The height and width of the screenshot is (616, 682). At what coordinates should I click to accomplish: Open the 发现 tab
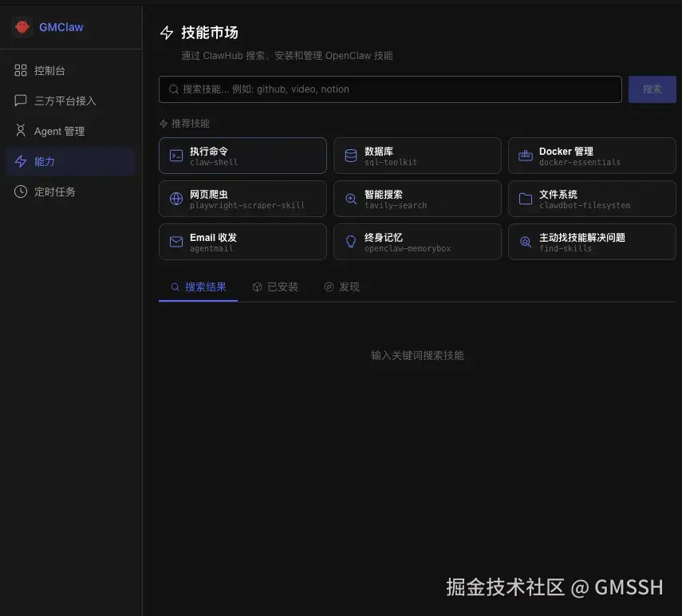tap(342, 286)
